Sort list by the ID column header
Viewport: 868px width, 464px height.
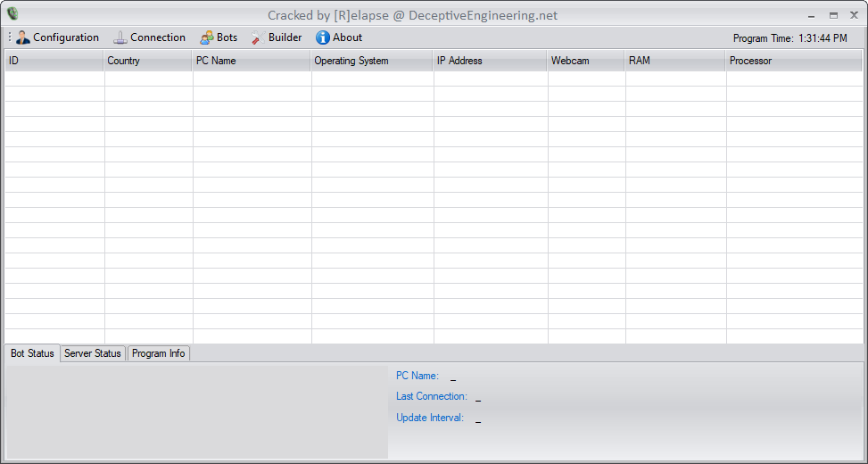pyautogui.click(x=54, y=61)
